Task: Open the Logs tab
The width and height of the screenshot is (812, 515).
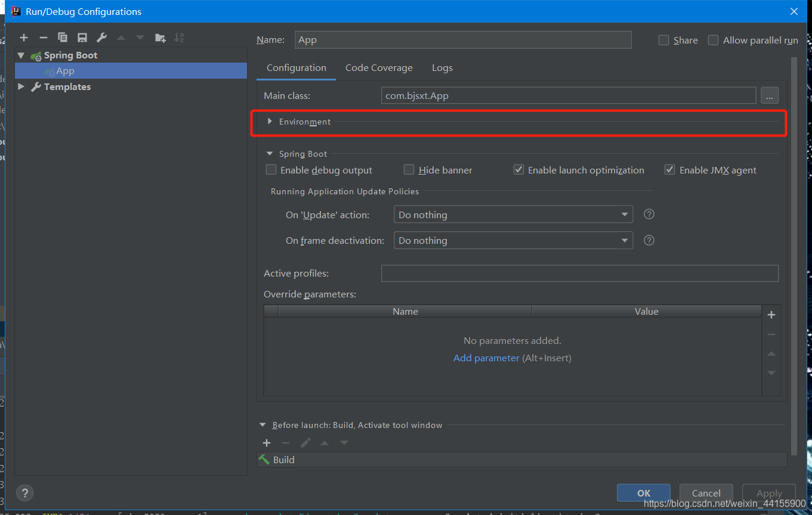Action: point(442,68)
